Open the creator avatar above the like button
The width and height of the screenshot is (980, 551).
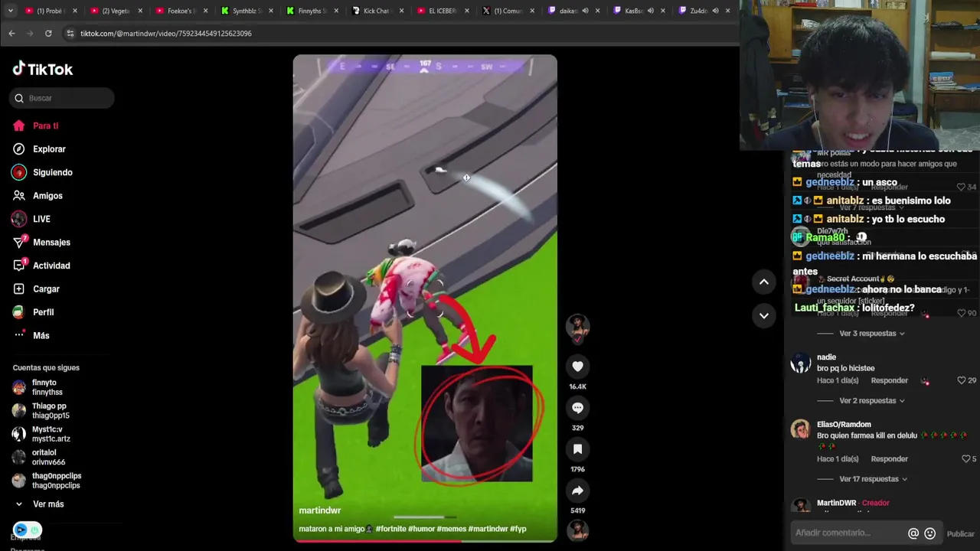click(x=577, y=327)
